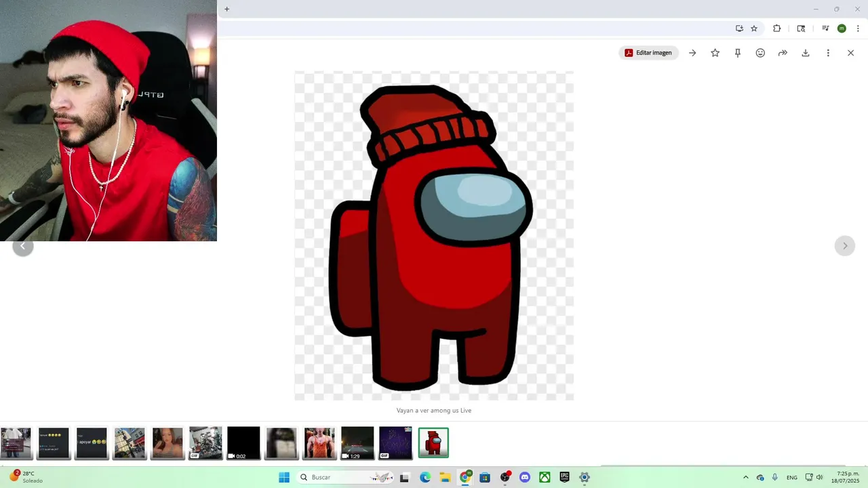Viewport: 868px width, 488px height.
Task: Star the image with the viewer star icon
Action: (715, 53)
